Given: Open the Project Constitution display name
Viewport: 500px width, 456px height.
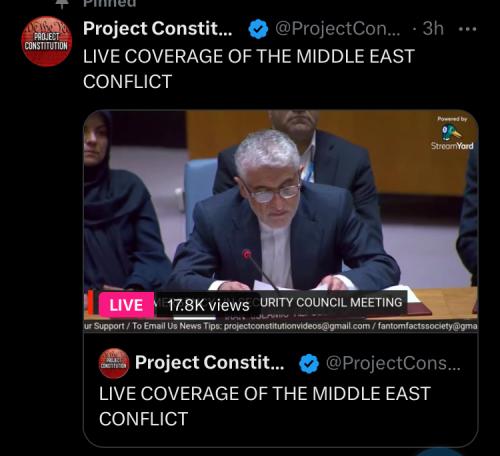Looking at the screenshot, I should click(158, 28).
